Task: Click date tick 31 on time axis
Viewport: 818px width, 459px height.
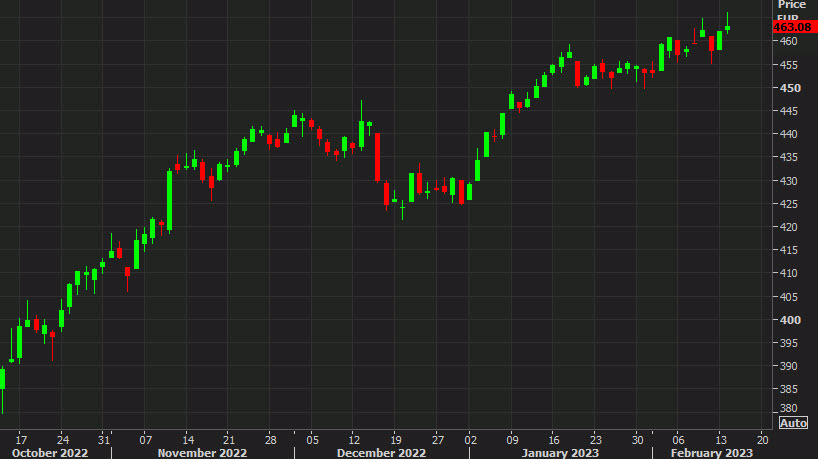Action: (x=104, y=440)
